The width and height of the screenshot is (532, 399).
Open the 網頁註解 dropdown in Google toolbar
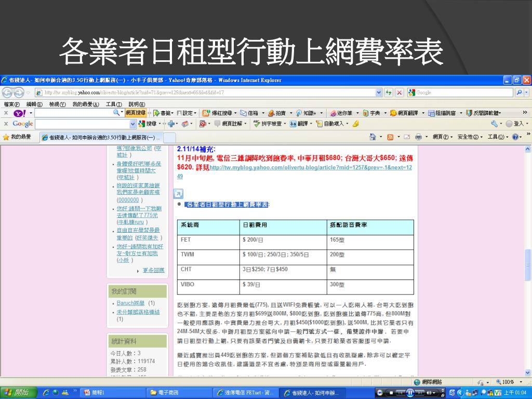point(245,124)
